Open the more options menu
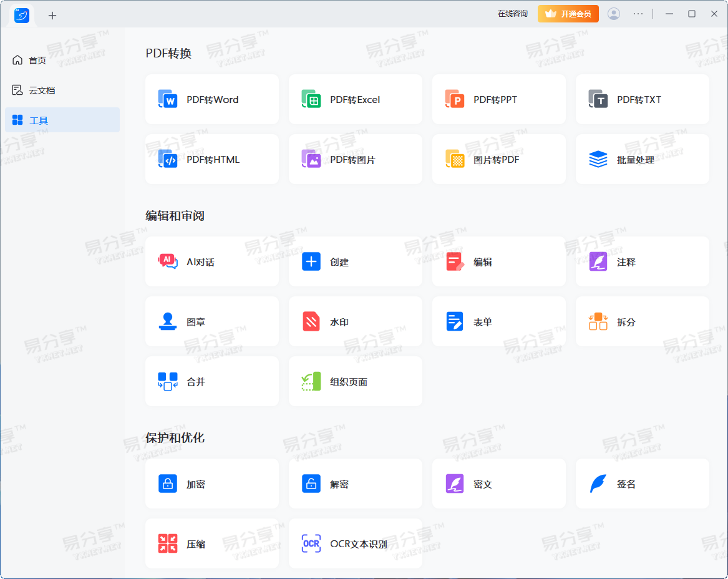Screen dimensions: 728x579 [x=638, y=13]
